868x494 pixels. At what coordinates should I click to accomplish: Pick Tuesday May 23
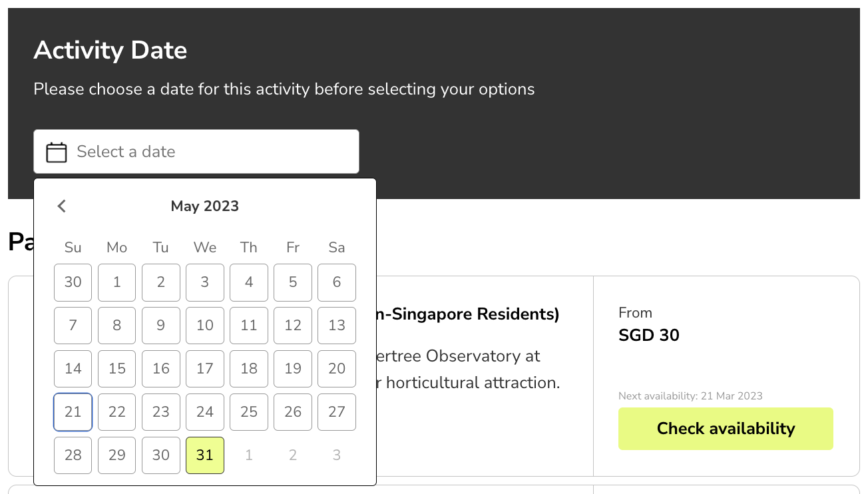pos(161,412)
